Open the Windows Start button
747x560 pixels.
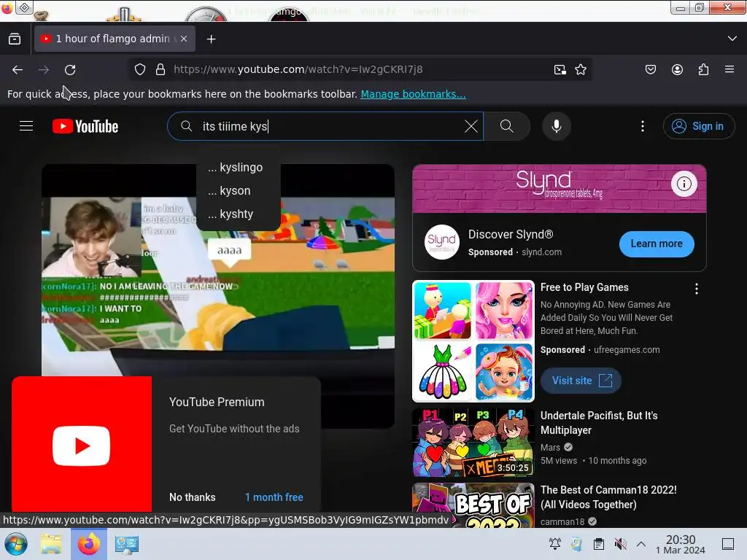pos(16,544)
